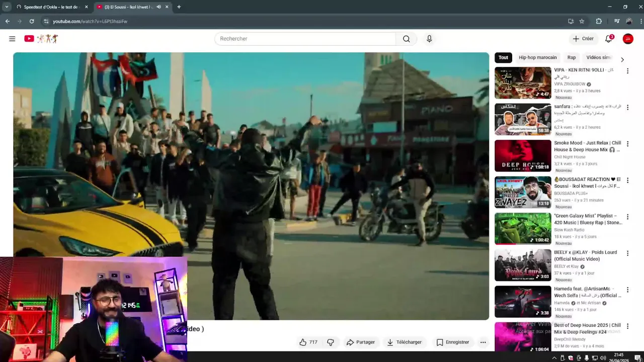The width and height of the screenshot is (644, 362).
Task: Open the Windows notification center icon
Action: (x=637, y=358)
